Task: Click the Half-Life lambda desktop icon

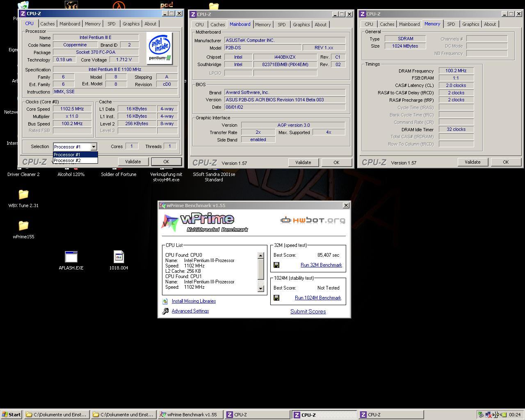Action: pyautogui.click(x=119, y=5)
